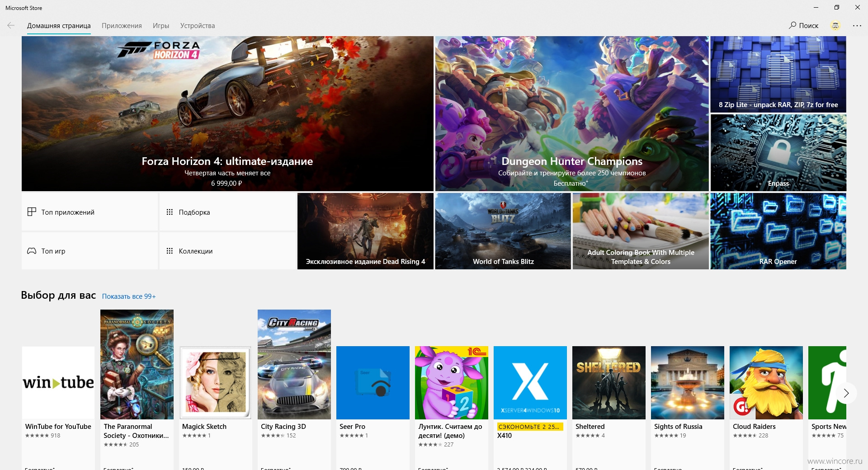This screenshot has height=470, width=868.
Task: Click Sights of Russia title text
Action: pos(678,427)
